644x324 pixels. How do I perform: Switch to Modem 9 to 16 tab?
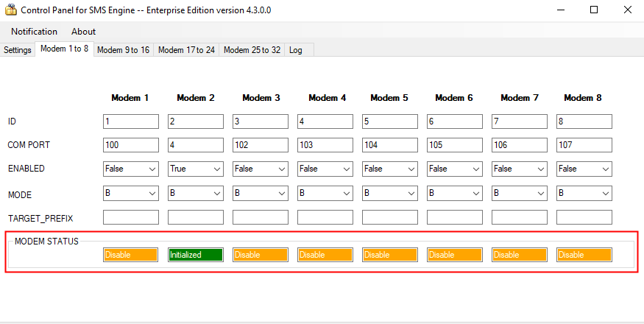[x=123, y=50]
